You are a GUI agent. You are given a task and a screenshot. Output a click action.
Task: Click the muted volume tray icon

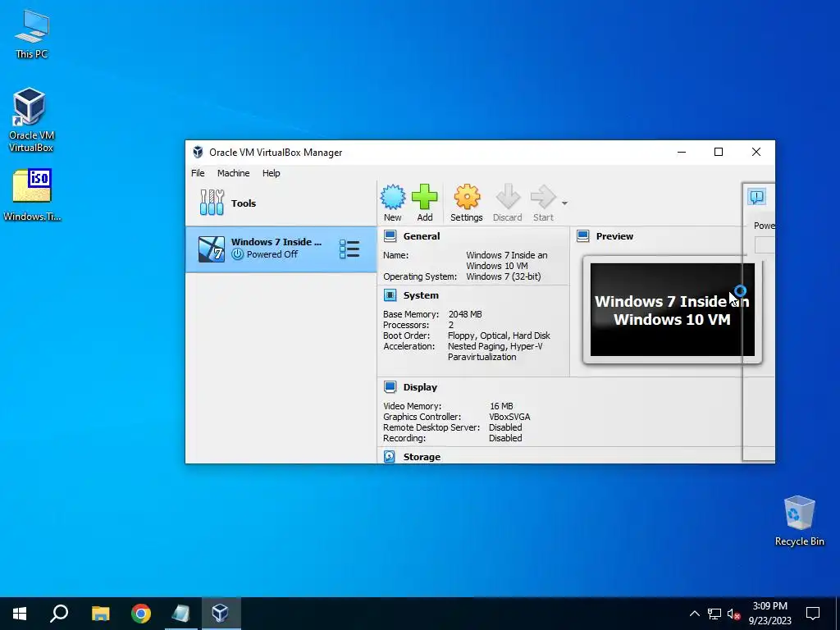(733, 614)
